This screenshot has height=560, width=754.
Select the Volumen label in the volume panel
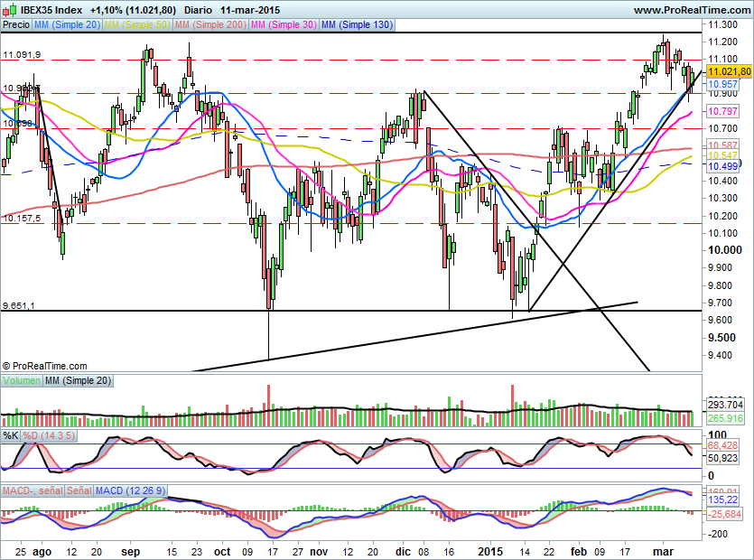coord(23,380)
